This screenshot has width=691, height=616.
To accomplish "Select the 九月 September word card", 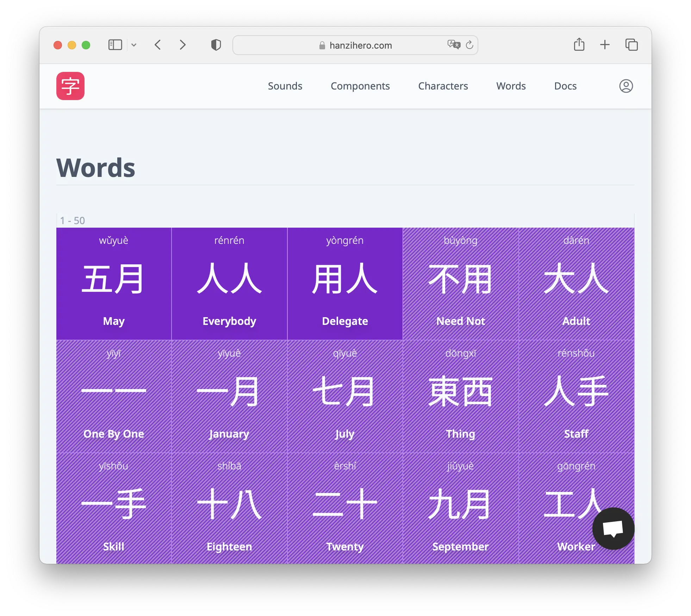I will click(x=460, y=508).
